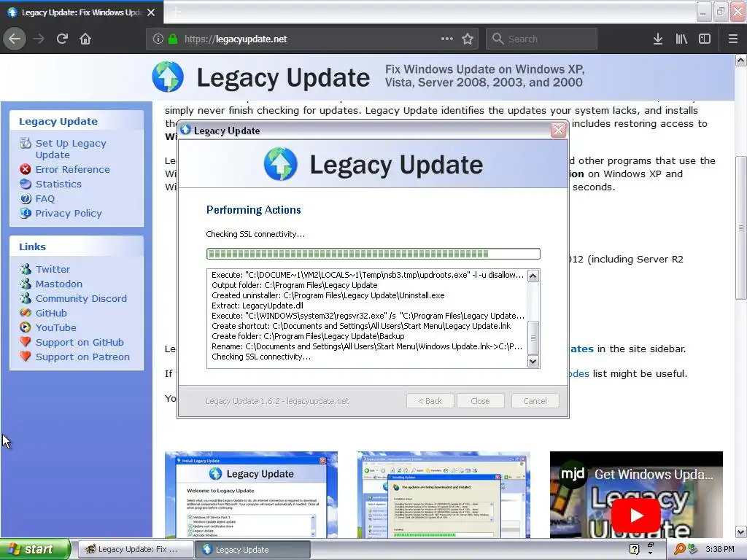Open the Firefox downloads arrow
747x560 pixels.
click(x=658, y=39)
